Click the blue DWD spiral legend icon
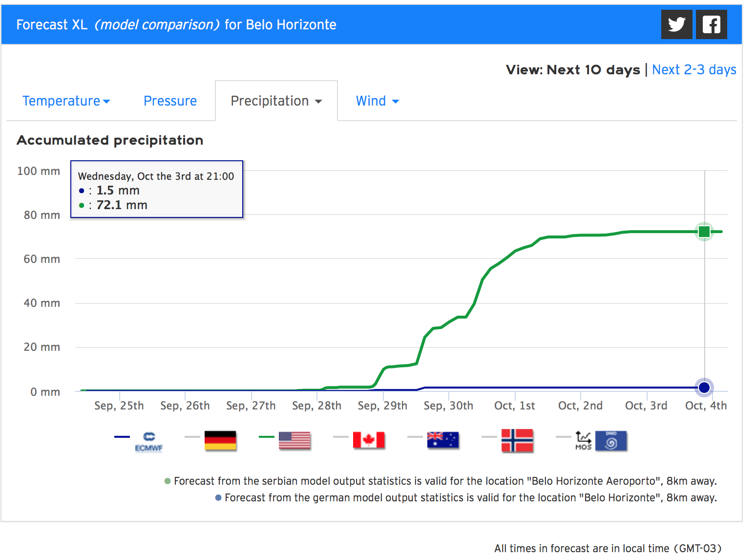This screenshot has width=756, height=558. (611, 440)
